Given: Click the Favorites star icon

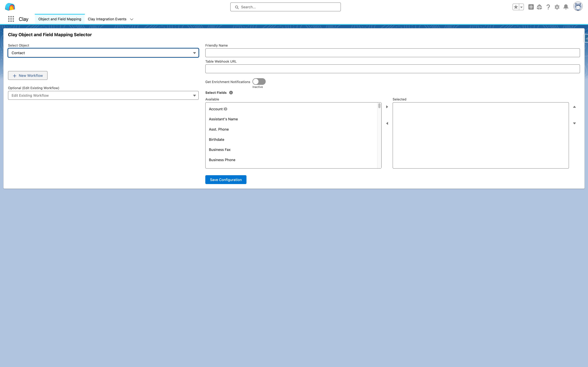Looking at the screenshot, I should [516, 7].
